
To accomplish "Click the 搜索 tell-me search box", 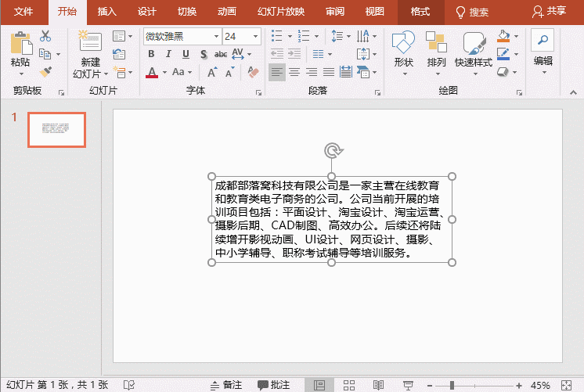I will pos(473,12).
